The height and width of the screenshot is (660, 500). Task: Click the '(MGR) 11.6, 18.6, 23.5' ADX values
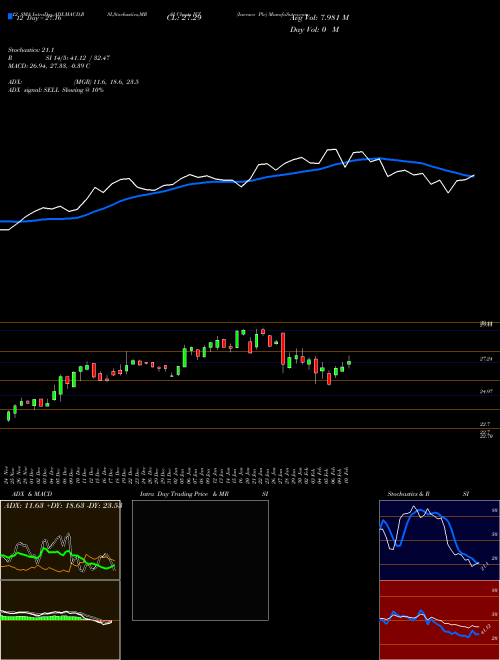pos(106,82)
